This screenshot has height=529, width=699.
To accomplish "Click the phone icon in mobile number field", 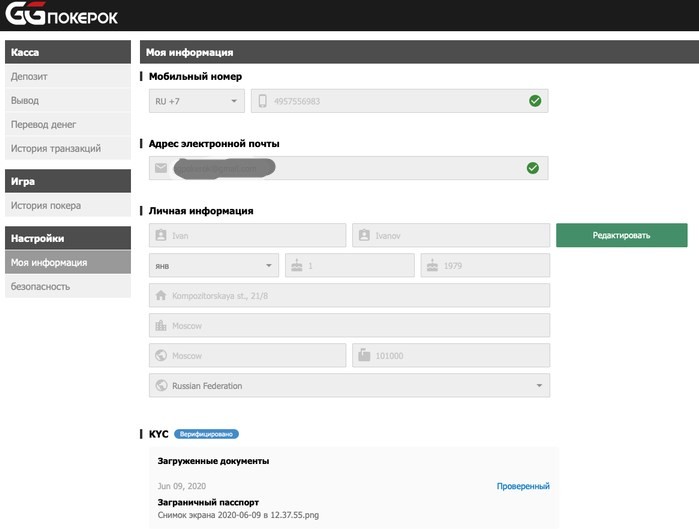I will click(263, 101).
